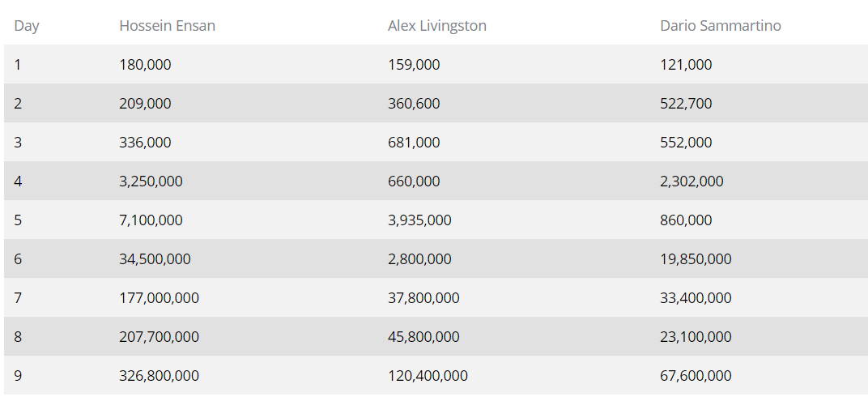
Task: Click Alex Livingston's Day 8 value 45,800,000
Action: pos(423,337)
